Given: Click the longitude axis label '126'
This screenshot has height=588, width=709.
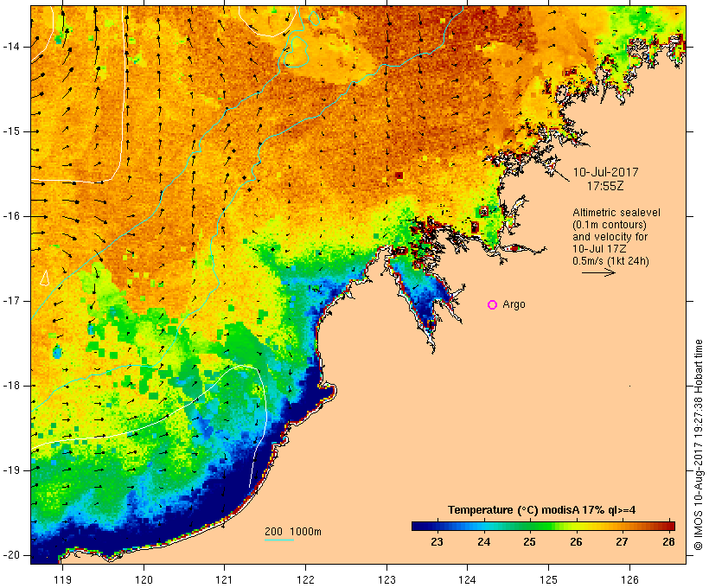Looking at the screenshot, I should click(x=629, y=579).
